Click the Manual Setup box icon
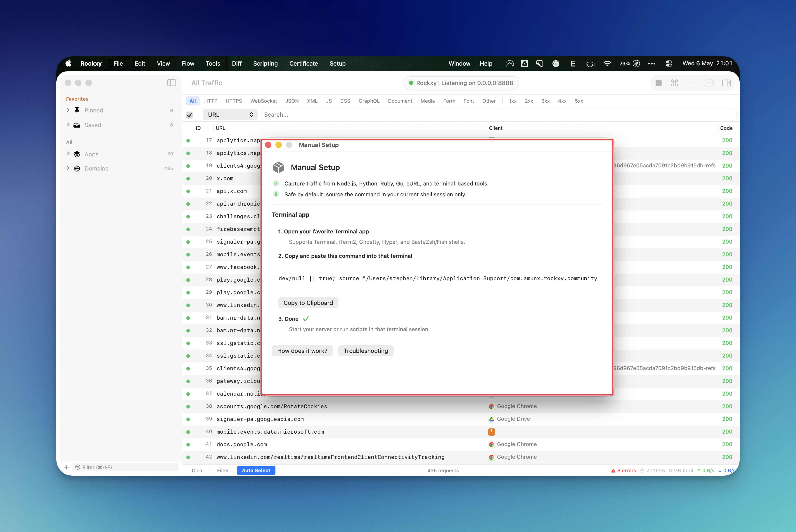Viewport: 796px width, 532px height. pos(278,167)
